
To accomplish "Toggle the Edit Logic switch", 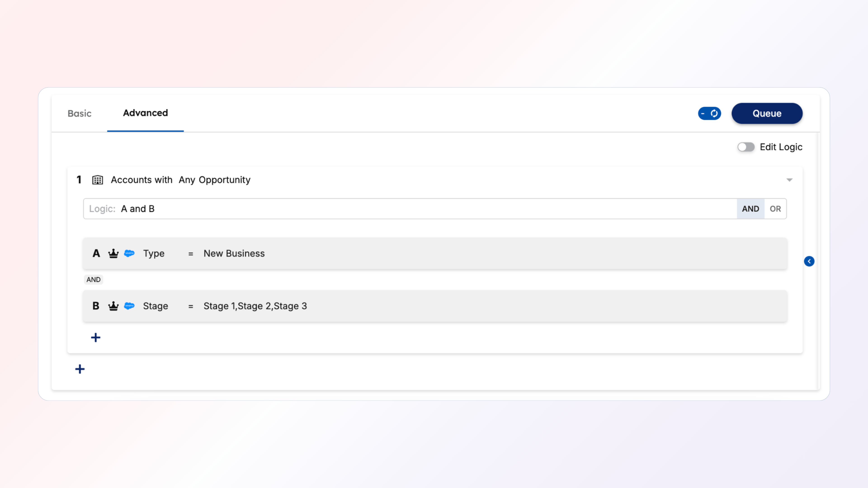I will pos(746,147).
